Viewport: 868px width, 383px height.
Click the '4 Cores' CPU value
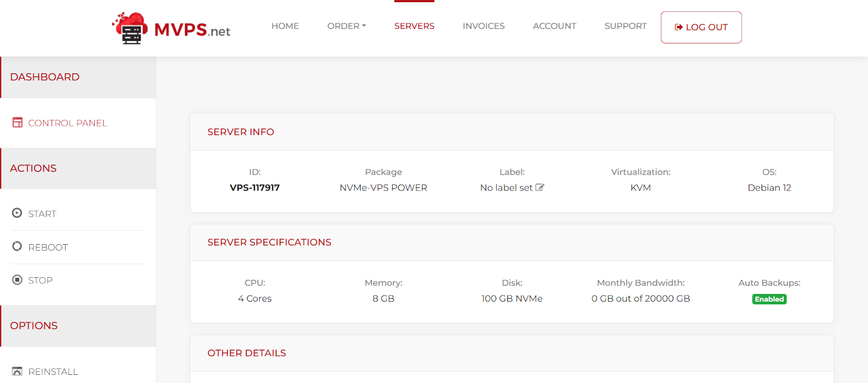coord(255,298)
